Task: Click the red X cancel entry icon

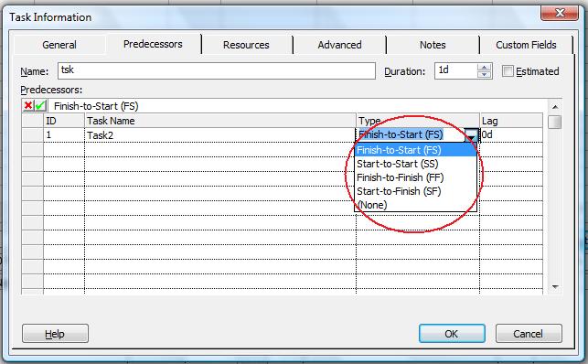Action: click(x=28, y=106)
